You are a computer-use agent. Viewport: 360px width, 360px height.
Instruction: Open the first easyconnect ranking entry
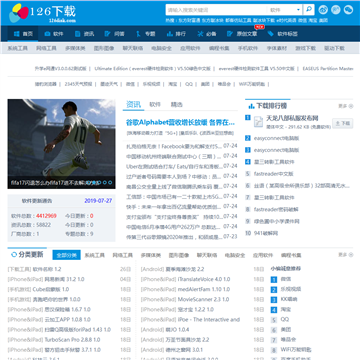(276, 138)
